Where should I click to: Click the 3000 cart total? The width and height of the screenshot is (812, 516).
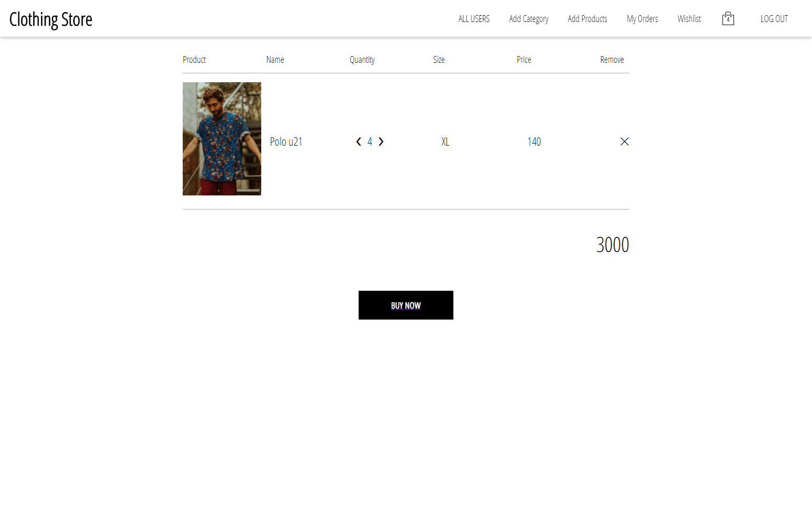(x=613, y=245)
